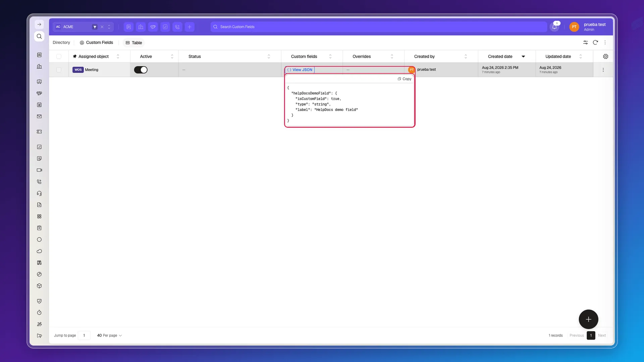Click the round plus add button
The image size is (644, 362).
588,319
